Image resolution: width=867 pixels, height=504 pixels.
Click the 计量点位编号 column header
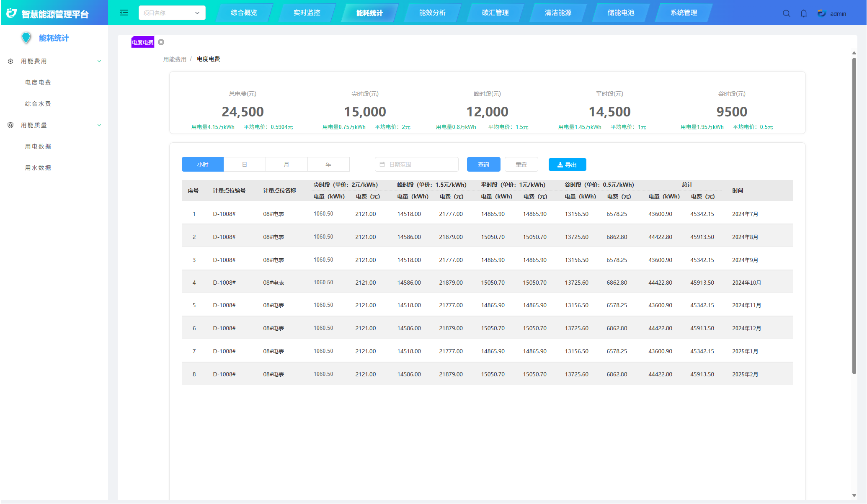coord(229,190)
